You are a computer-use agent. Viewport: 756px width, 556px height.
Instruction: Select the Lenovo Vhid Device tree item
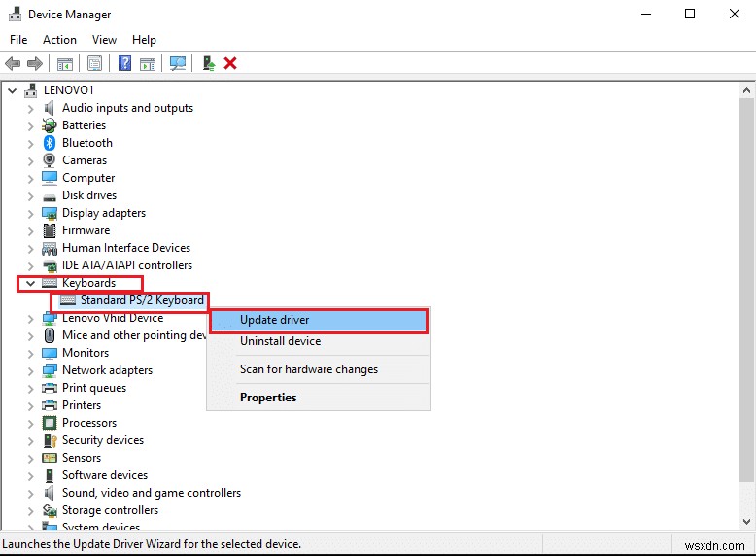click(113, 318)
